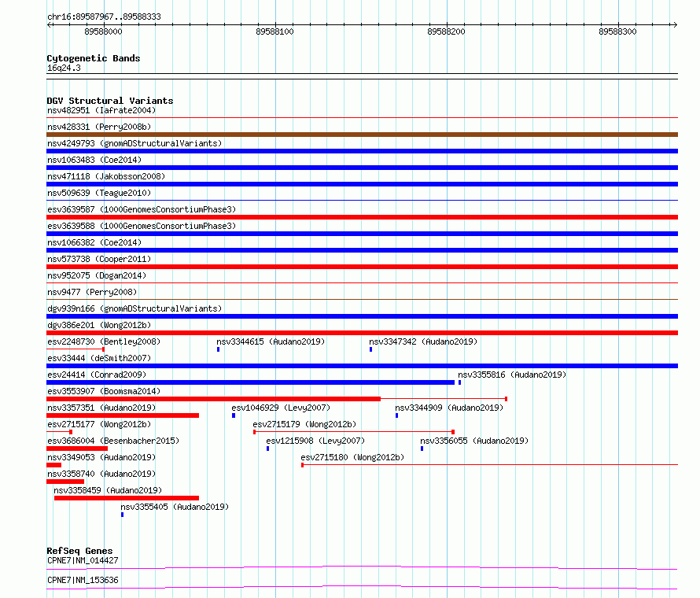Click the red line under esv2715180
The height and width of the screenshot is (598, 700).
pyautogui.click(x=490, y=465)
